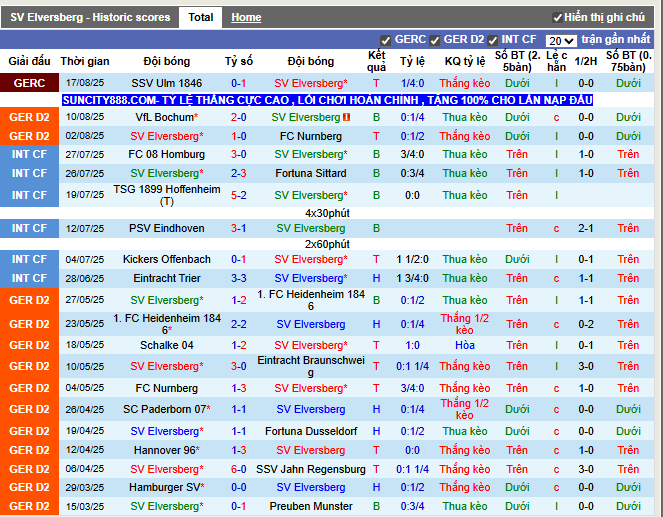
Task: Click the odds 1 1/2:0 for Kickers Offenbach
Action: (412, 259)
